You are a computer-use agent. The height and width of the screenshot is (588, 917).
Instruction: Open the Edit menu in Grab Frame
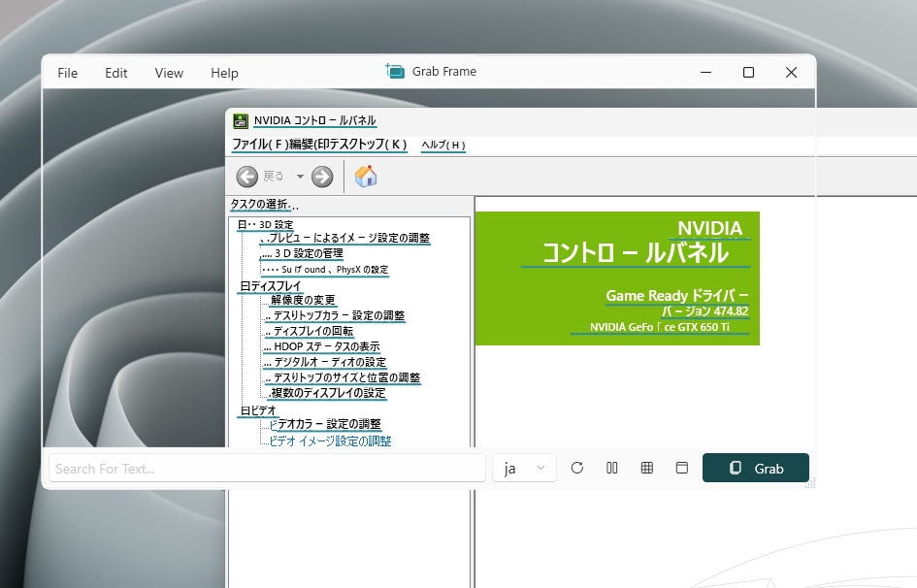pos(115,73)
